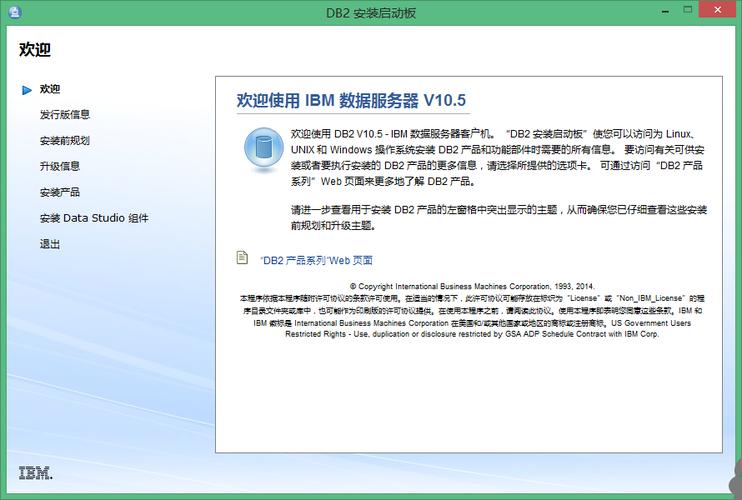This screenshot has width=742, height=500.
Task: Click the large 欢迎 page title
Action: point(35,49)
